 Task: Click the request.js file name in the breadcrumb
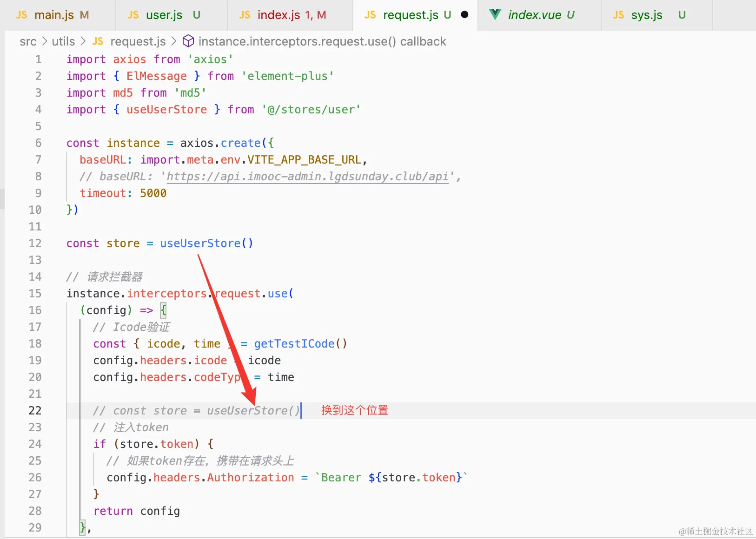(138, 41)
